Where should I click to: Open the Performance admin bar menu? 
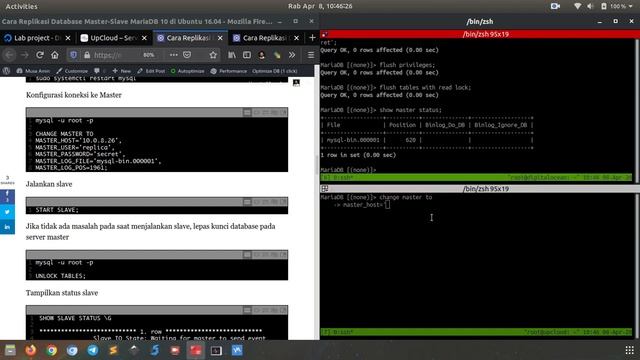(x=229, y=71)
